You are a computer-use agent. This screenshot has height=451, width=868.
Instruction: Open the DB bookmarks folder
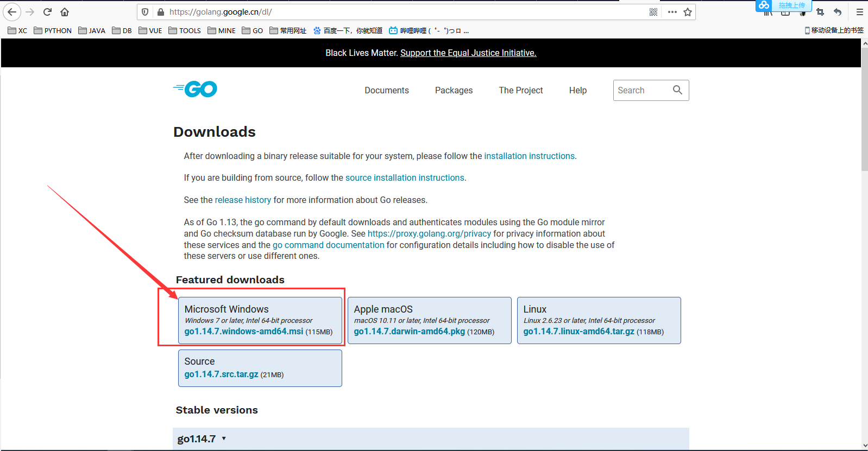[x=122, y=30]
